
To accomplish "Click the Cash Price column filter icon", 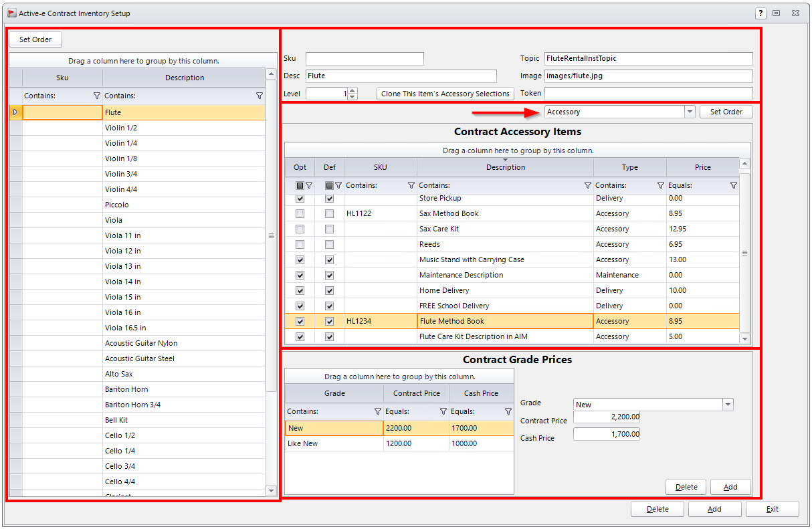I will 508,412.
